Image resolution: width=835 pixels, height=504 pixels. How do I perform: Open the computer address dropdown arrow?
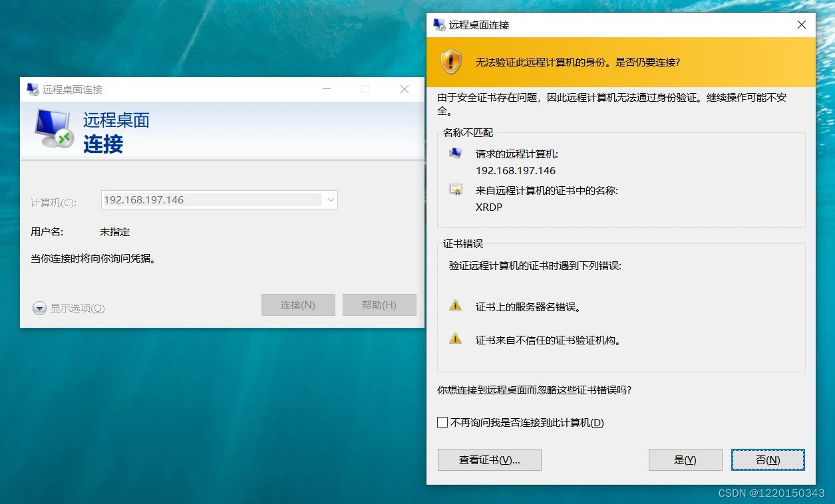point(331,199)
